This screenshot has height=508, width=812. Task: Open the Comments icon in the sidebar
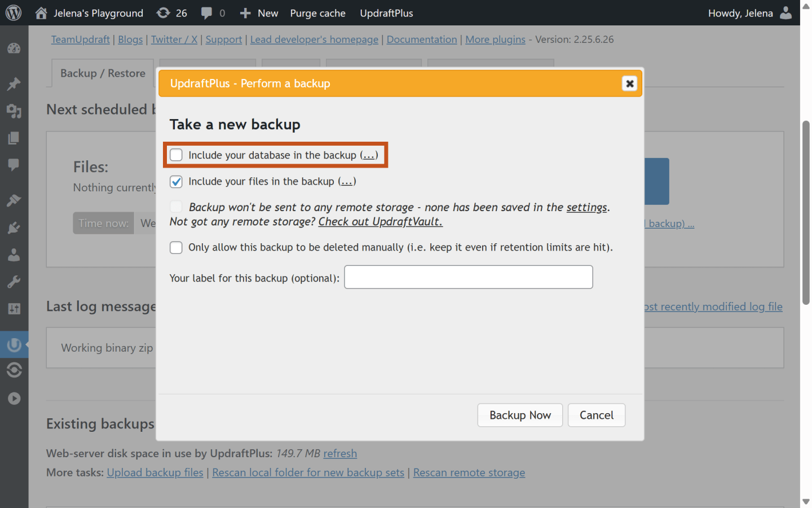[x=14, y=165]
